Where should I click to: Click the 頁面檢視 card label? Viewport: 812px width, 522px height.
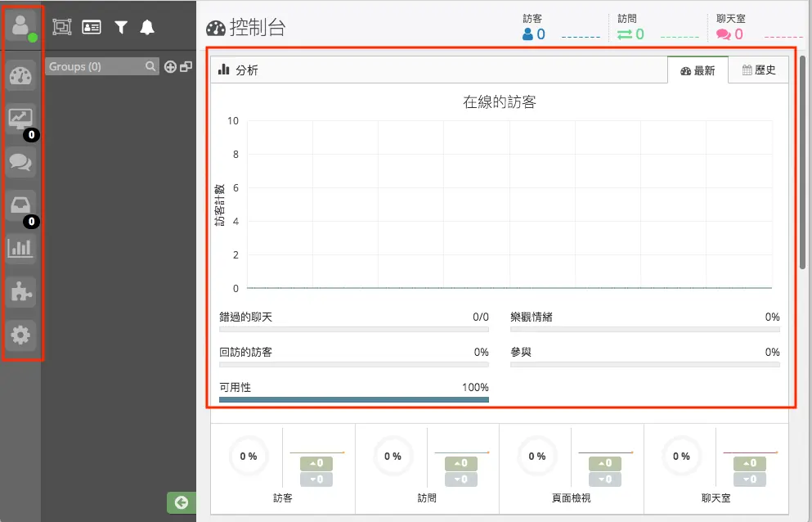click(572, 498)
